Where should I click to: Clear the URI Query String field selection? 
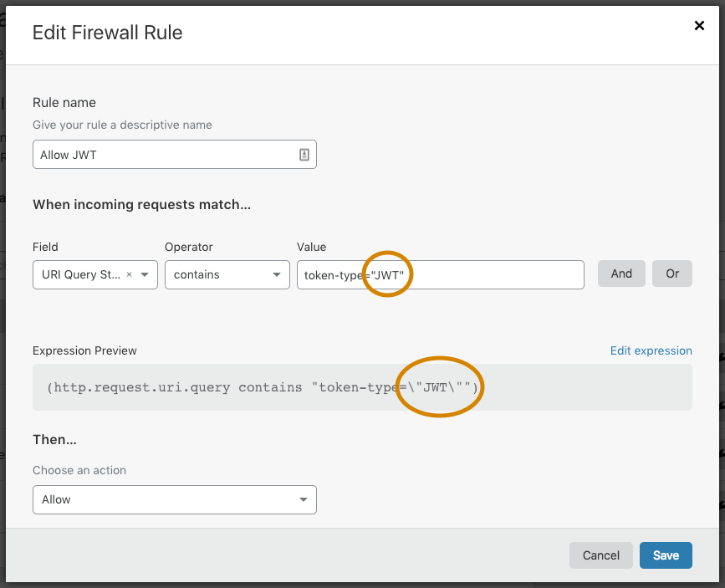[x=130, y=274]
